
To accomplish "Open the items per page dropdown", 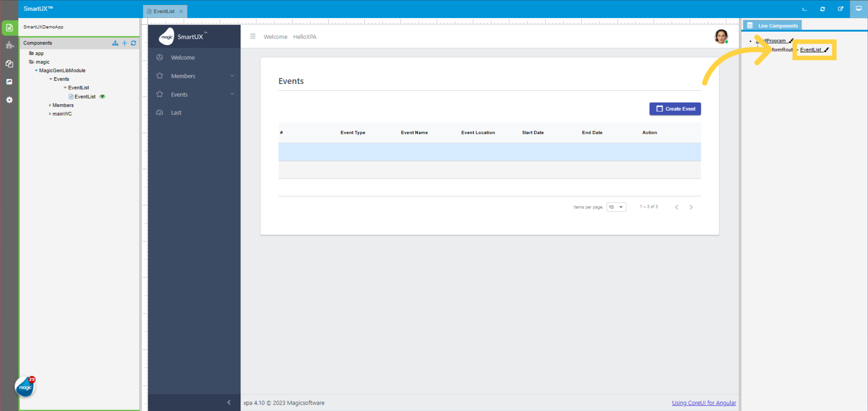I will (616, 206).
